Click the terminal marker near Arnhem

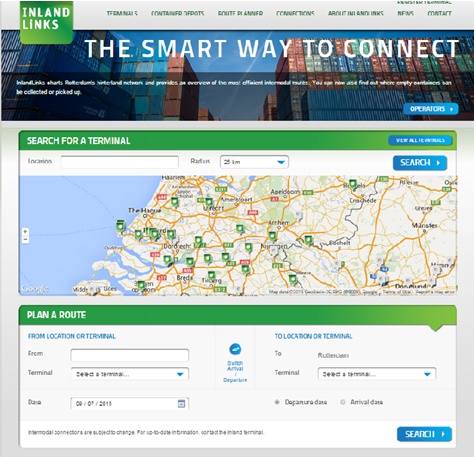point(272,236)
